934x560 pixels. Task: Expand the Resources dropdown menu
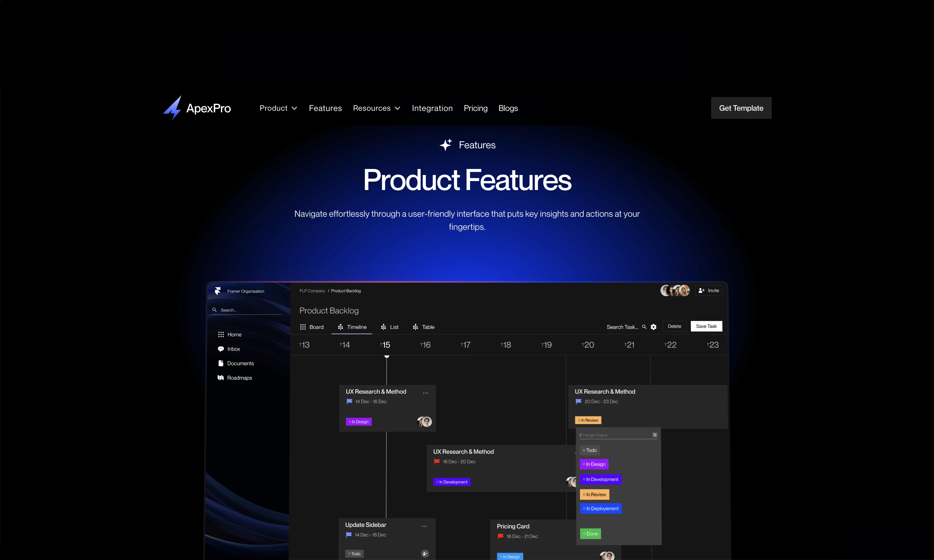click(x=376, y=108)
